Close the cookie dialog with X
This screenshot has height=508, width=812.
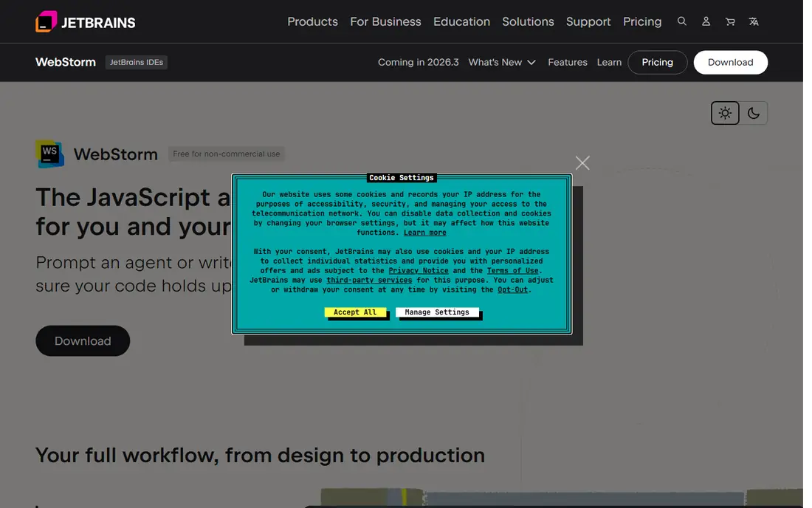[582, 162]
